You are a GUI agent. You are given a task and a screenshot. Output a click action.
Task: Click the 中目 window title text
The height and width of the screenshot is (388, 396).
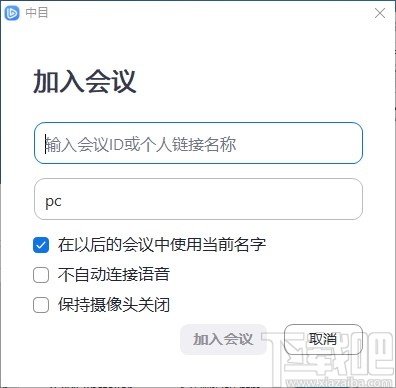(x=37, y=13)
